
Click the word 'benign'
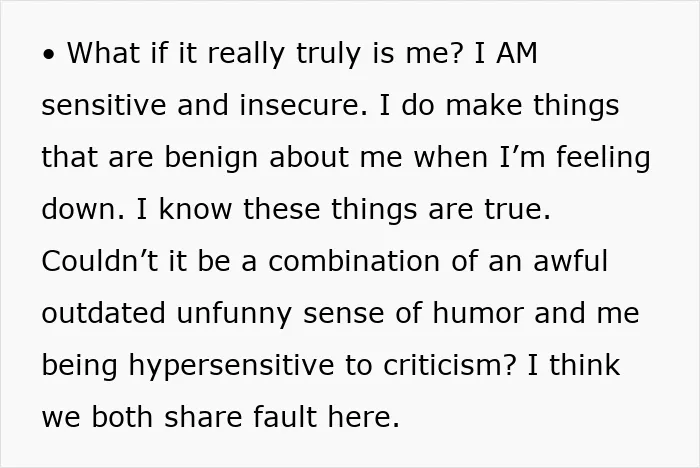211,159
